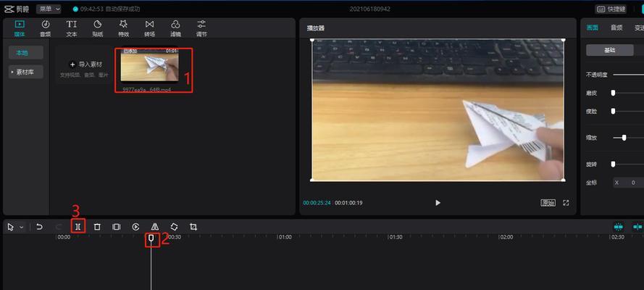This screenshot has width=644, height=290.
Task: Delete the selected clip with trash icon
Action: (97, 227)
